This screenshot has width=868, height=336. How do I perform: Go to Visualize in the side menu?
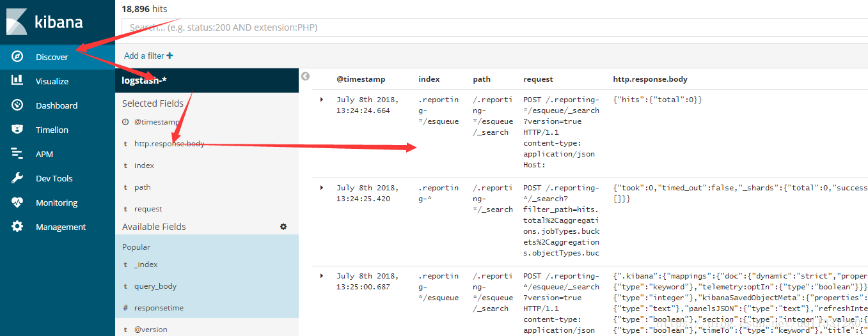click(x=52, y=81)
